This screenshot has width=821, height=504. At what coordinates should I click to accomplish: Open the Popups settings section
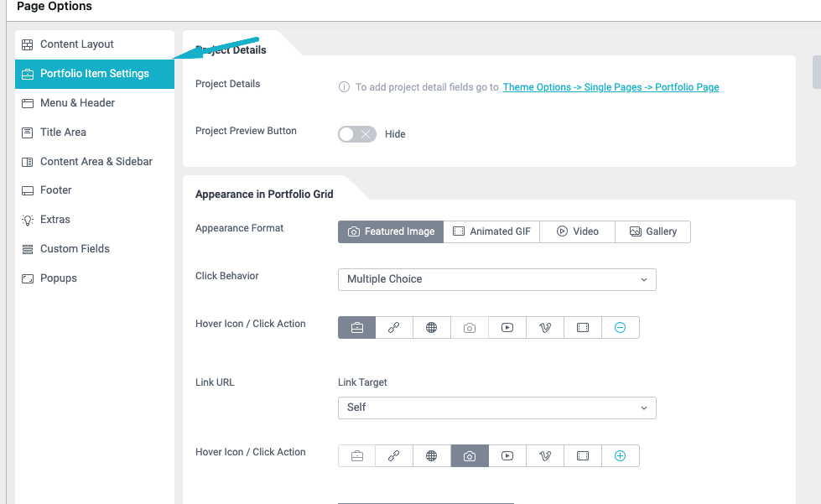58,278
